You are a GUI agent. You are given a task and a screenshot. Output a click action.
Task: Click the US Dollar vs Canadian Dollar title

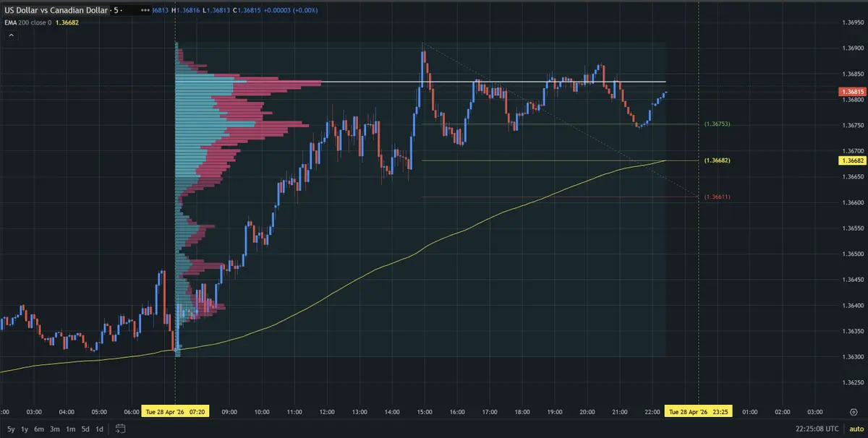pos(56,11)
